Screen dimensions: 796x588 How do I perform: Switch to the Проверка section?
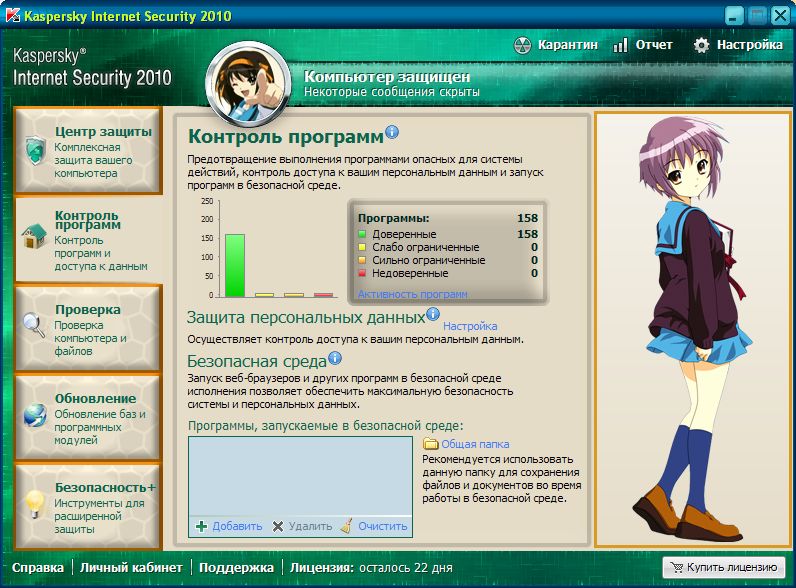pos(89,328)
